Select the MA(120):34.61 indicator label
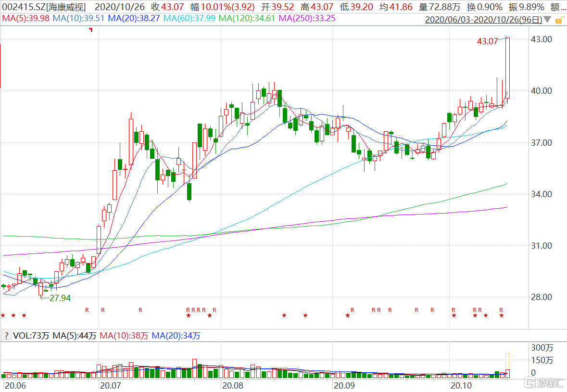 click(247, 18)
